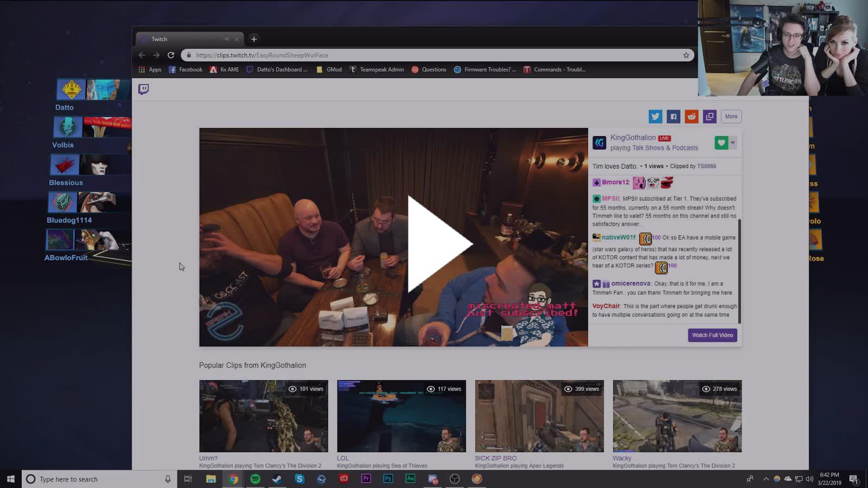
Task: Open the Datto's Dashboard bookmark
Action: point(277,69)
